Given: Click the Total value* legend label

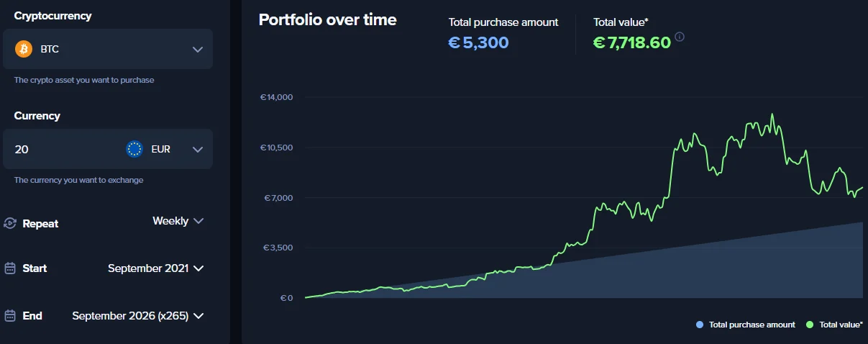Looking at the screenshot, I should coord(841,325).
